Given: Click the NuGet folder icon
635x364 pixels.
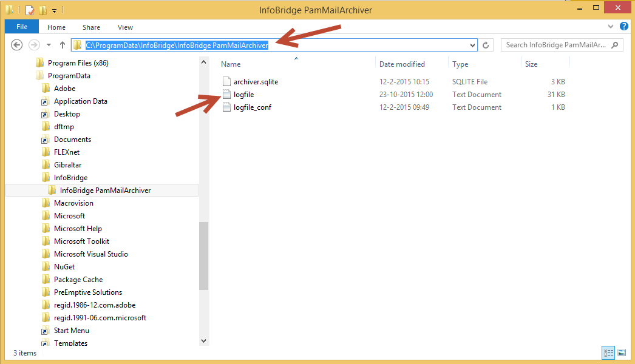Looking at the screenshot, I should coord(46,267).
